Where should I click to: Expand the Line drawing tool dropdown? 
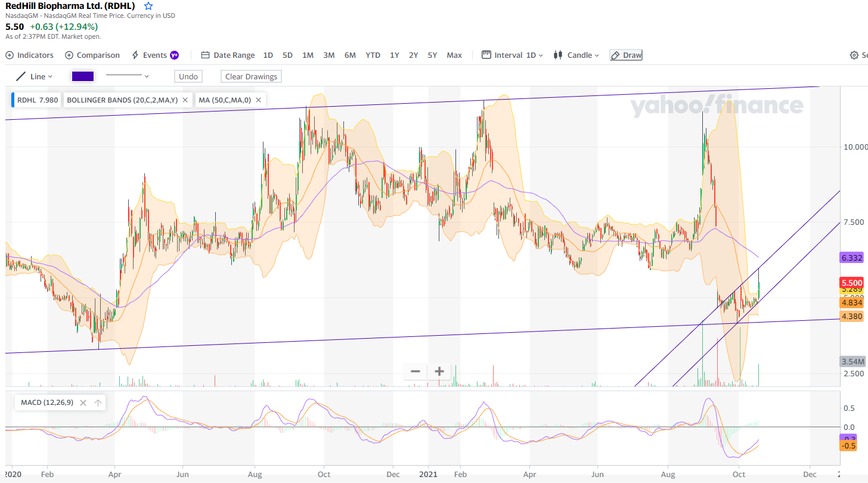click(34, 76)
